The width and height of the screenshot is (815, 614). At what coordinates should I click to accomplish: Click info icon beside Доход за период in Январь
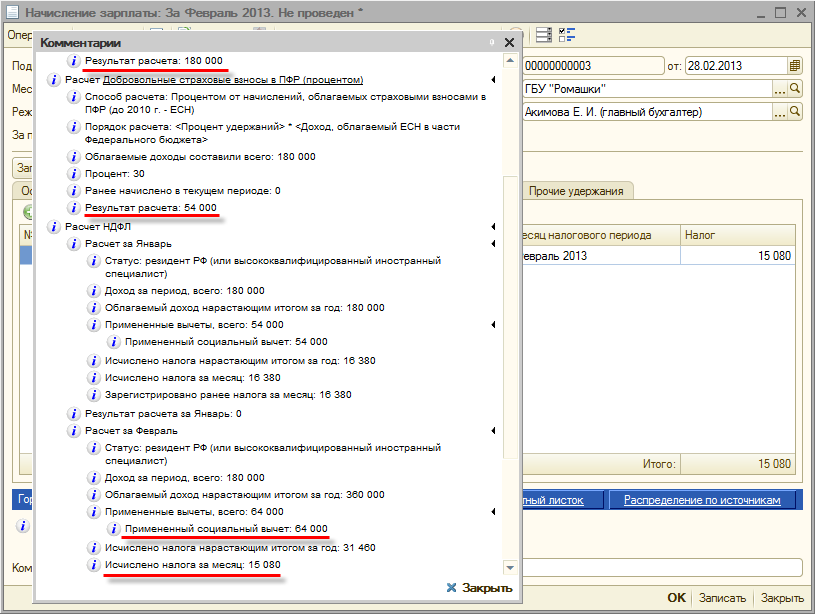94,291
